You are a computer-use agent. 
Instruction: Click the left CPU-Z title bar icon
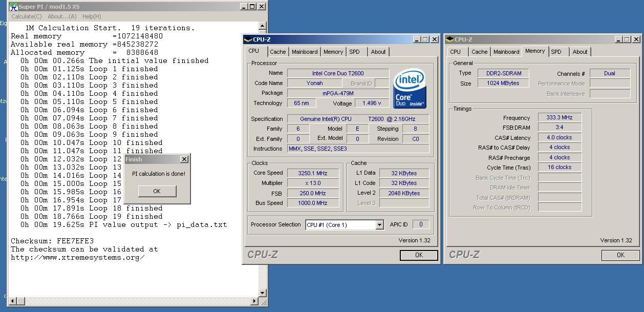(248, 39)
